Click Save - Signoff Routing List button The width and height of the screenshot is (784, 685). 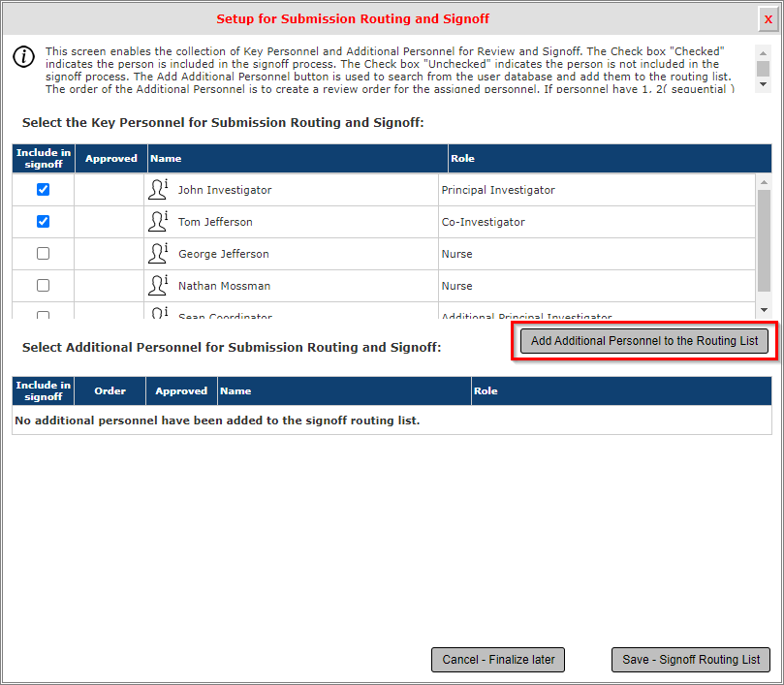coord(691,660)
